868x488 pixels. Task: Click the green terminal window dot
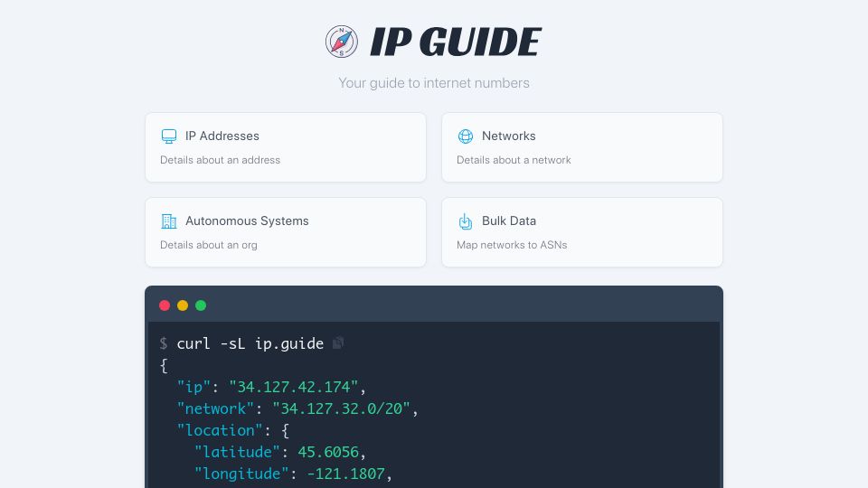201,305
